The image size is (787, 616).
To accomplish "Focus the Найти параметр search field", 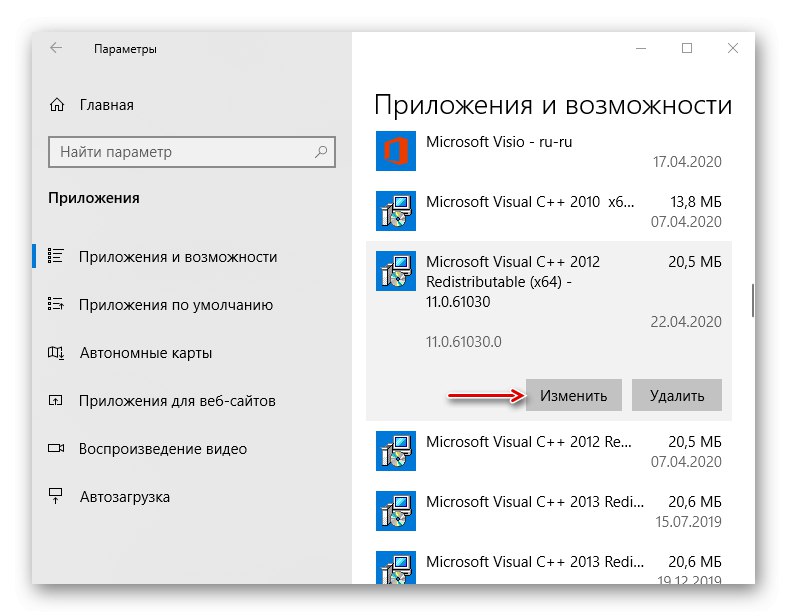I will (x=192, y=152).
